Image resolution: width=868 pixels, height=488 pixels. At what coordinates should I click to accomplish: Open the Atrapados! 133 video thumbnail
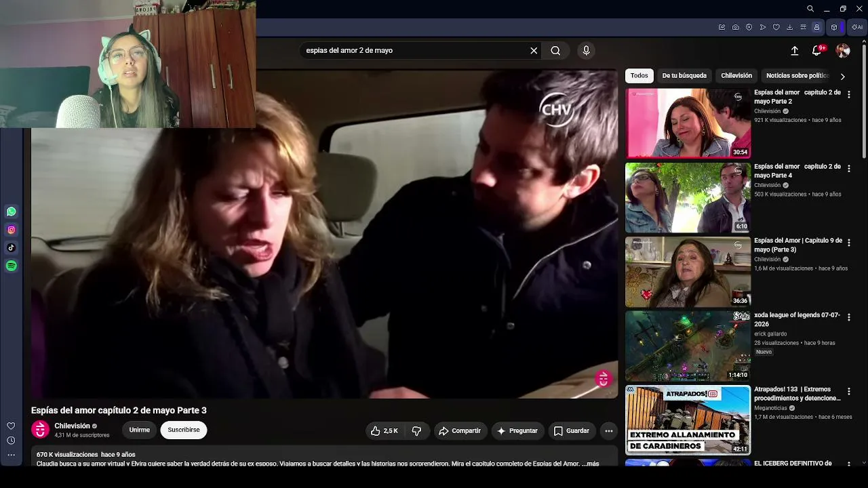(x=688, y=420)
